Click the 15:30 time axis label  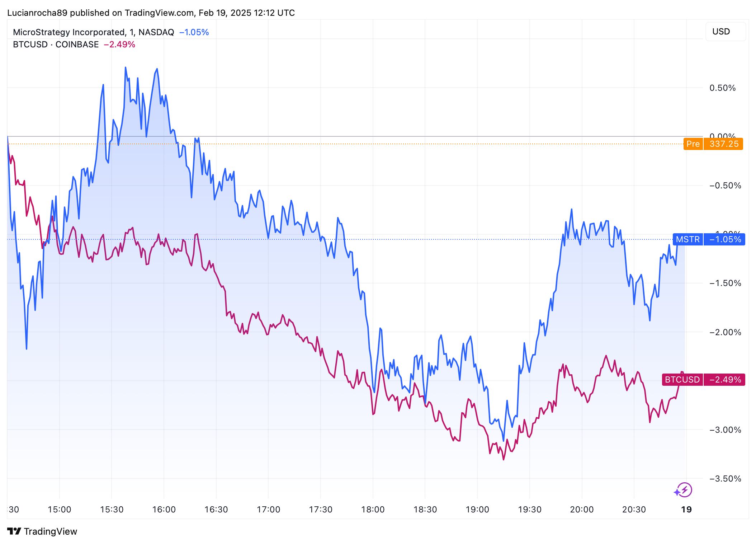click(112, 510)
